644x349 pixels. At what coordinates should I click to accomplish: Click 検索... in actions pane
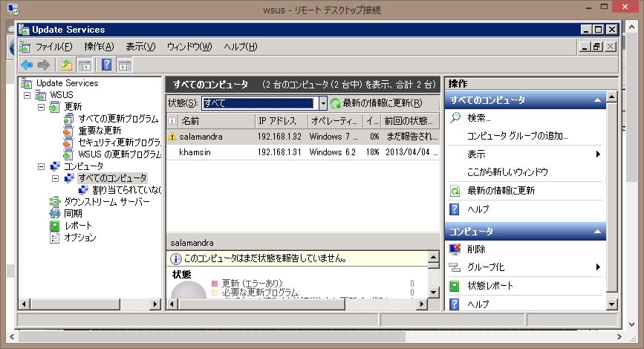click(x=479, y=118)
